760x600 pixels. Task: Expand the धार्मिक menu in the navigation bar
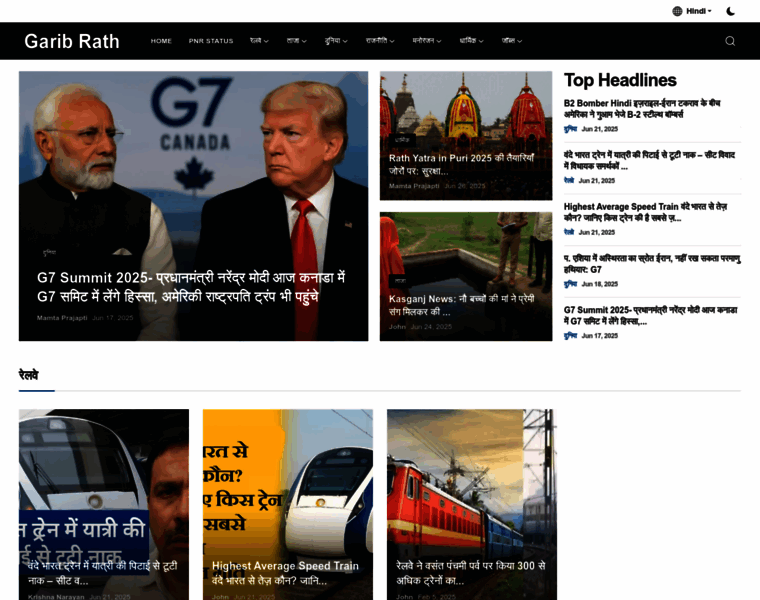(x=471, y=41)
